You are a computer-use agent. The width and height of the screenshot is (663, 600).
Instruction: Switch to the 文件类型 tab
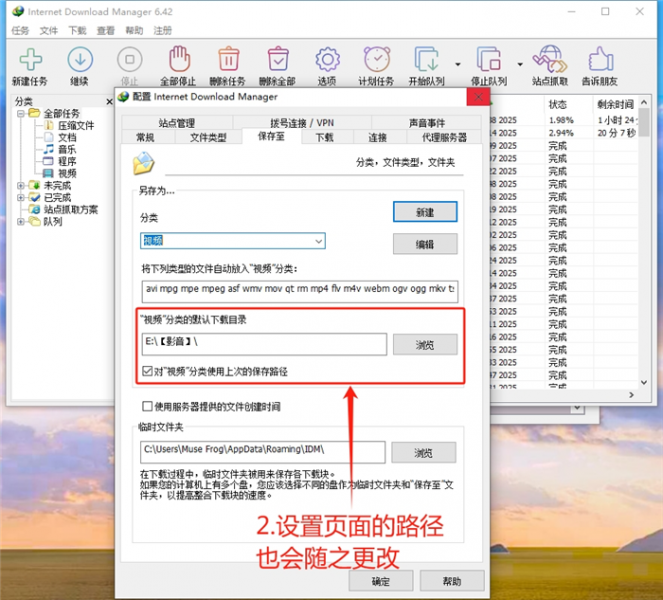pos(208,137)
